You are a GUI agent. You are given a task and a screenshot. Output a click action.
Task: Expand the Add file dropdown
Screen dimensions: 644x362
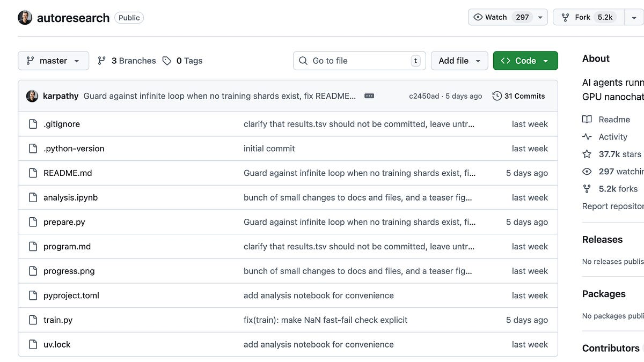click(459, 61)
